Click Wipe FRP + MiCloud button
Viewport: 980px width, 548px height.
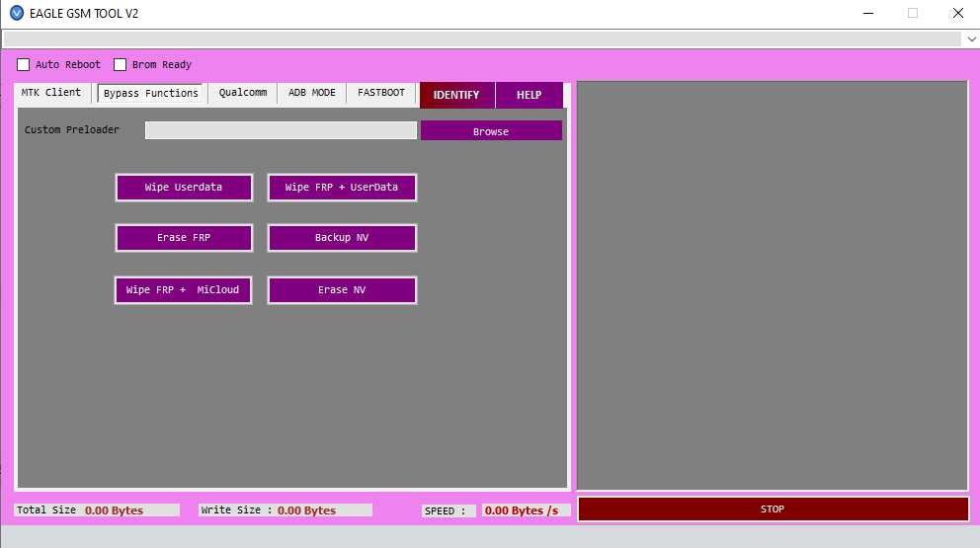[183, 290]
